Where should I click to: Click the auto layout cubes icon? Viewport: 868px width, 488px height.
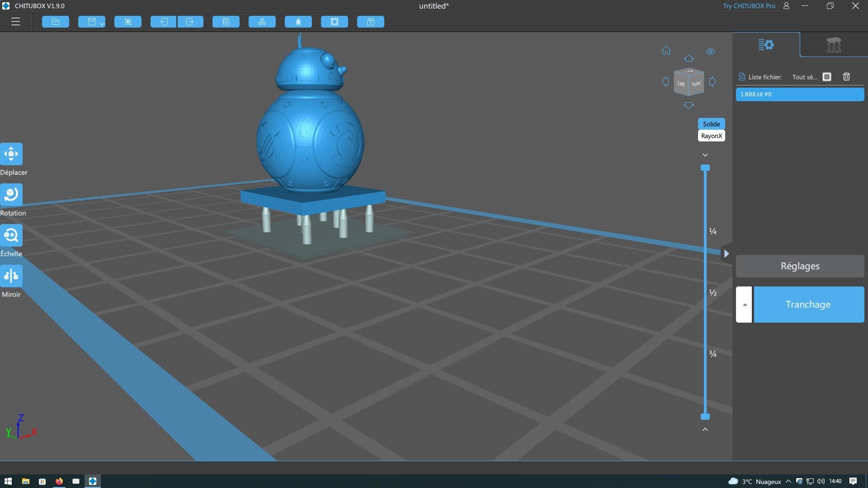click(262, 22)
